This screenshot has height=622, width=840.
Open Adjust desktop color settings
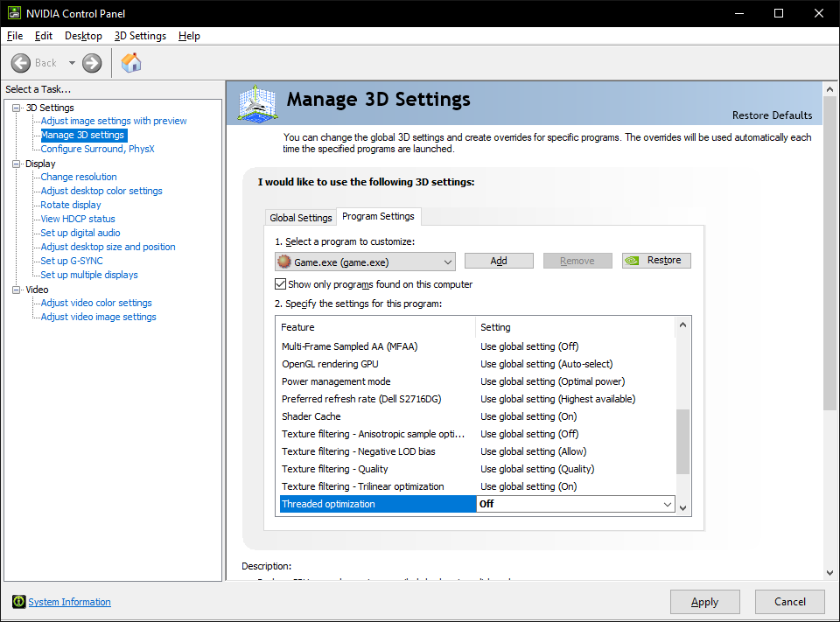coord(101,191)
